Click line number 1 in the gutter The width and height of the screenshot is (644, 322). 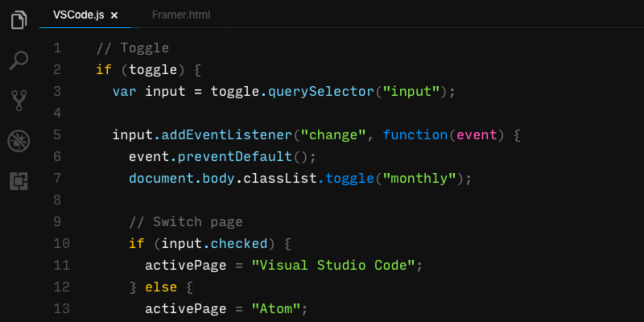pos(57,48)
